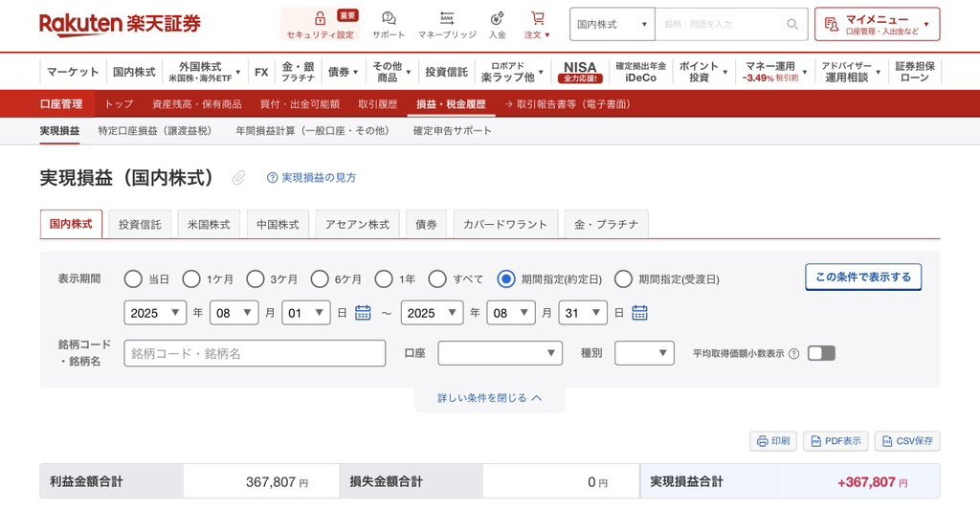Open 特定口座損益(譲渡益税) submenu
Image resolution: width=980 pixels, height=511 pixels.
[154, 130]
